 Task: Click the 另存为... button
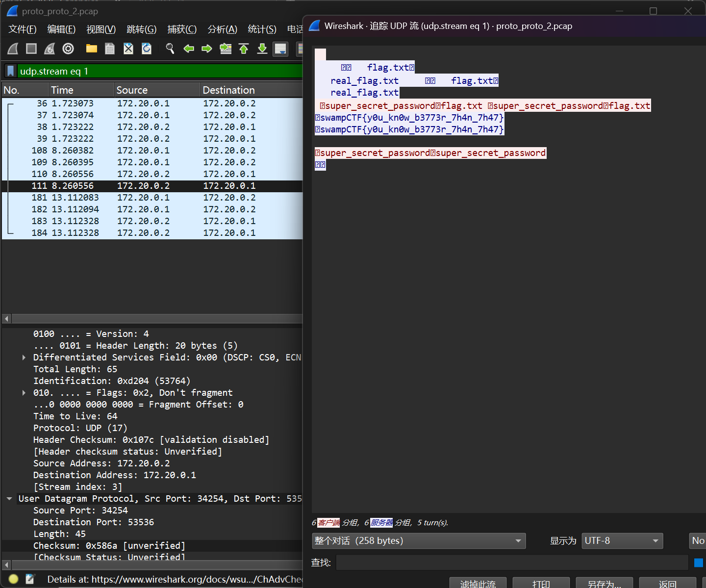click(605, 583)
